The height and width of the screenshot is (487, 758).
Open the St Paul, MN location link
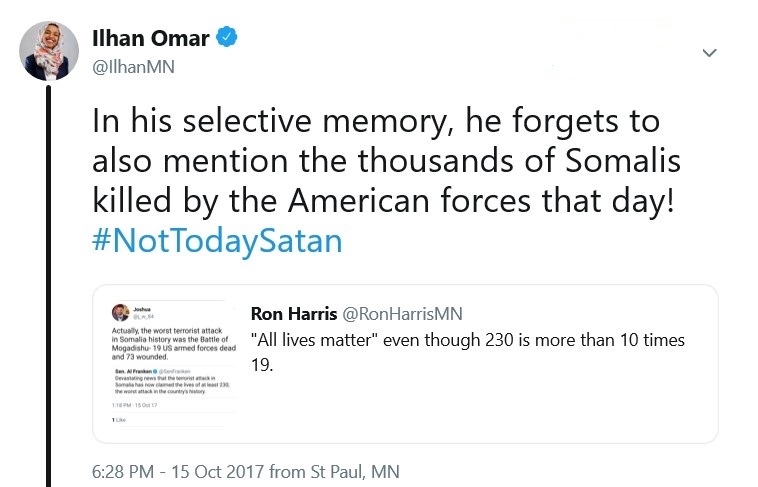point(355,472)
